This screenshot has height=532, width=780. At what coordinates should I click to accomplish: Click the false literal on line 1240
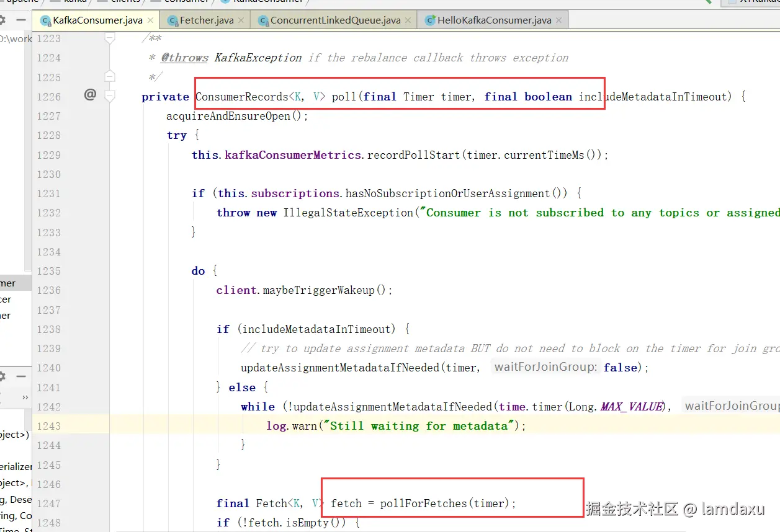pyautogui.click(x=621, y=368)
